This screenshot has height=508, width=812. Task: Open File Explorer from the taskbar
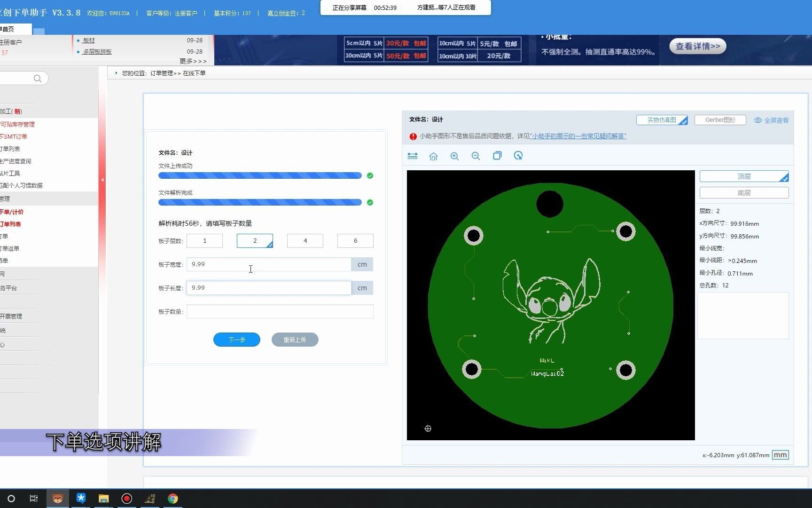(x=104, y=499)
